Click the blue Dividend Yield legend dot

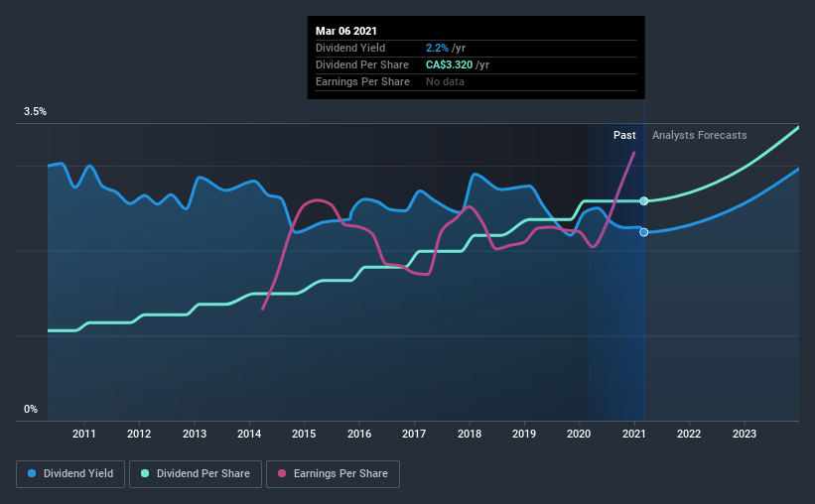point(32,473)
